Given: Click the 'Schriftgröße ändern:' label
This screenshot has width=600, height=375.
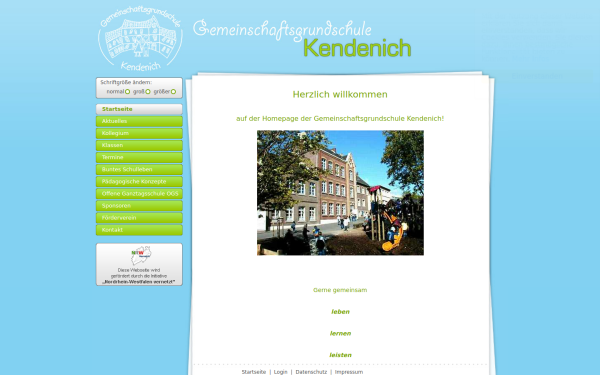Looking at the screenshot, I should [x=126, y=82].
